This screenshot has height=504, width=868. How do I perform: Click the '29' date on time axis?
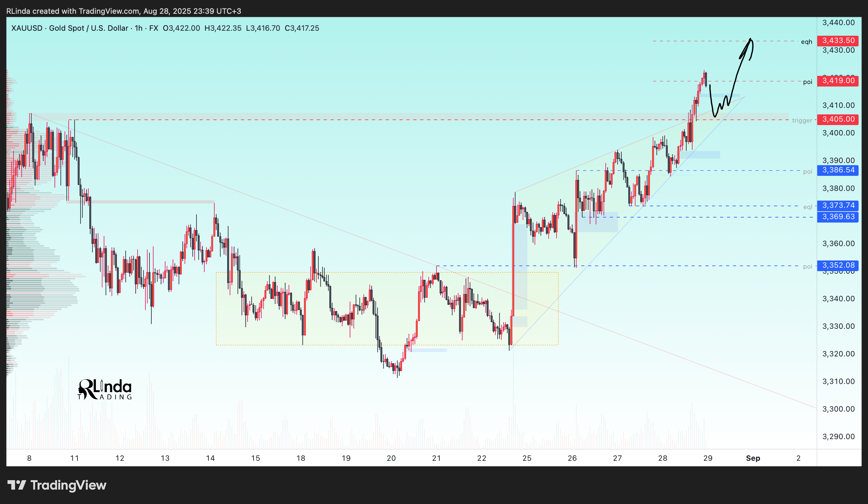tap(708, 458)
